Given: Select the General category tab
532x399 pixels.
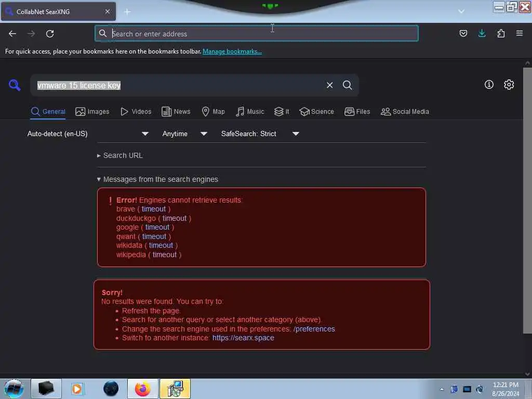Looking at the screenshot, I should 48,112.
